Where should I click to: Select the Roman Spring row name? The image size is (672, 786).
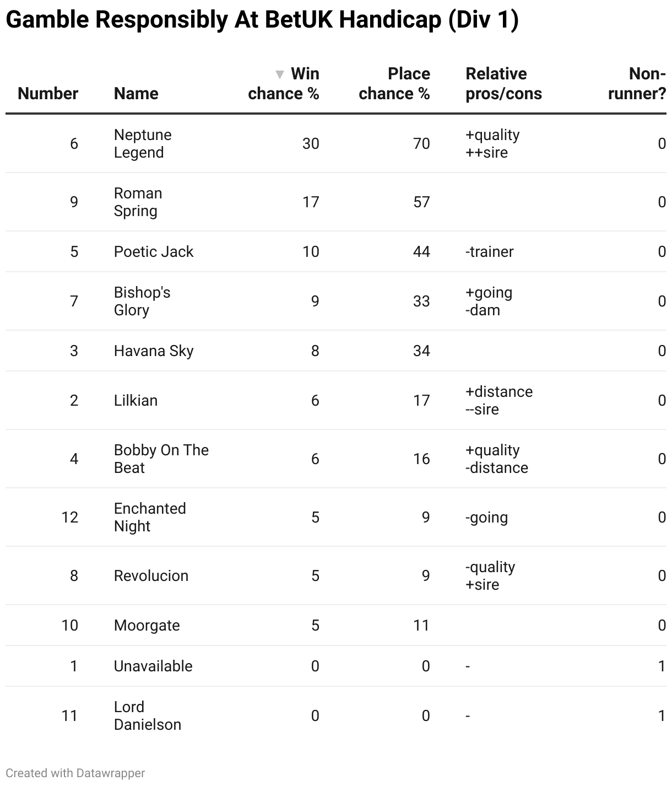[138, 202]
